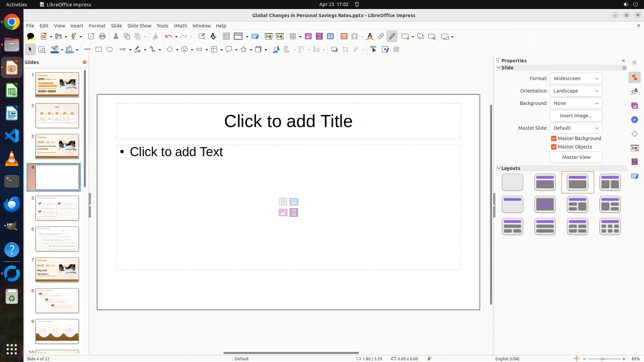Select slide 7 thumbnail, Regional Variations
The width and height of the screenshot is (644, 362).
click(57, 270)
